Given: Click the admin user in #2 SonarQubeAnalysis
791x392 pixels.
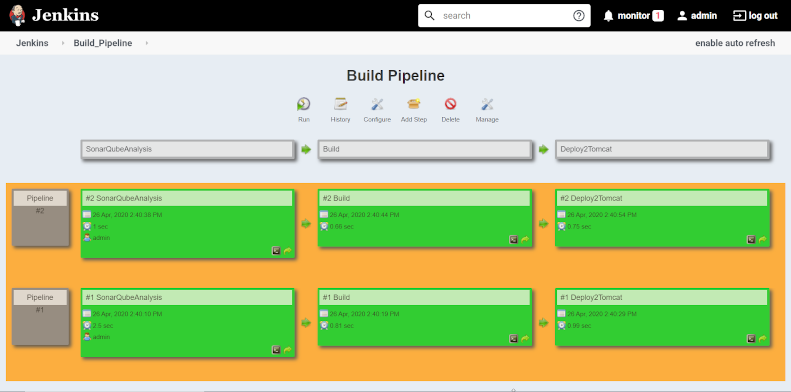Looking at the screenshot, I should 101,238.
